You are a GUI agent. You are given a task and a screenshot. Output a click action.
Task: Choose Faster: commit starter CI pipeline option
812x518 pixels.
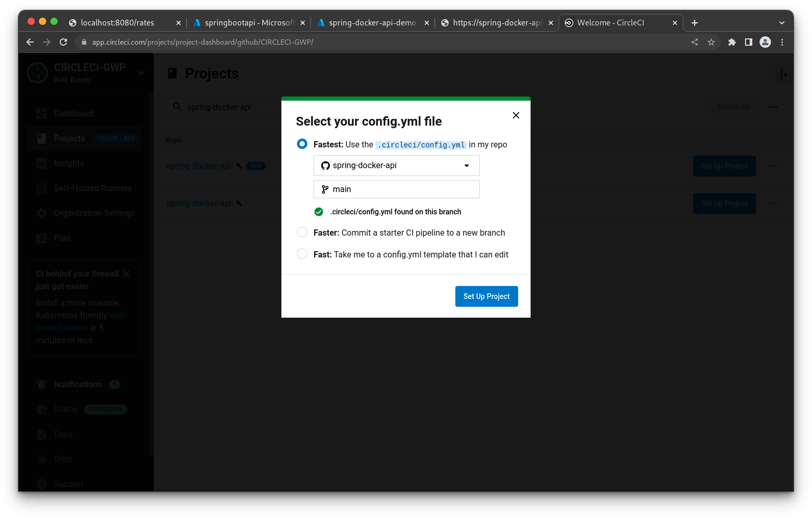point(302,232)
